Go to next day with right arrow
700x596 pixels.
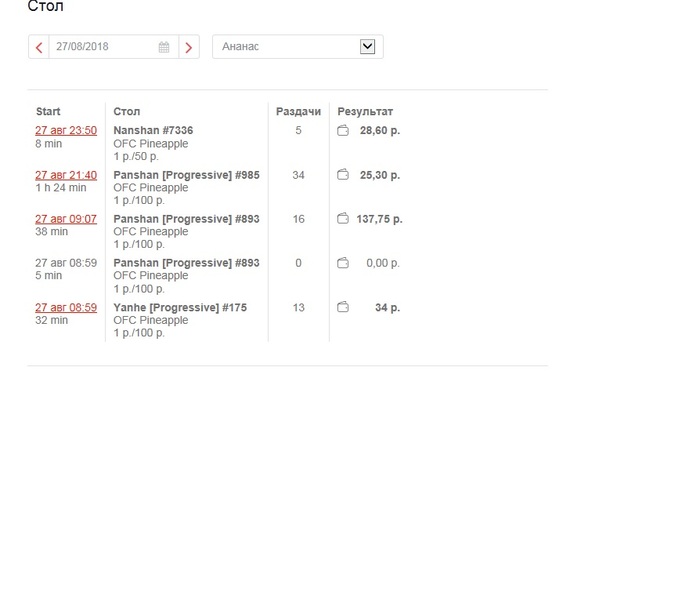189,47
